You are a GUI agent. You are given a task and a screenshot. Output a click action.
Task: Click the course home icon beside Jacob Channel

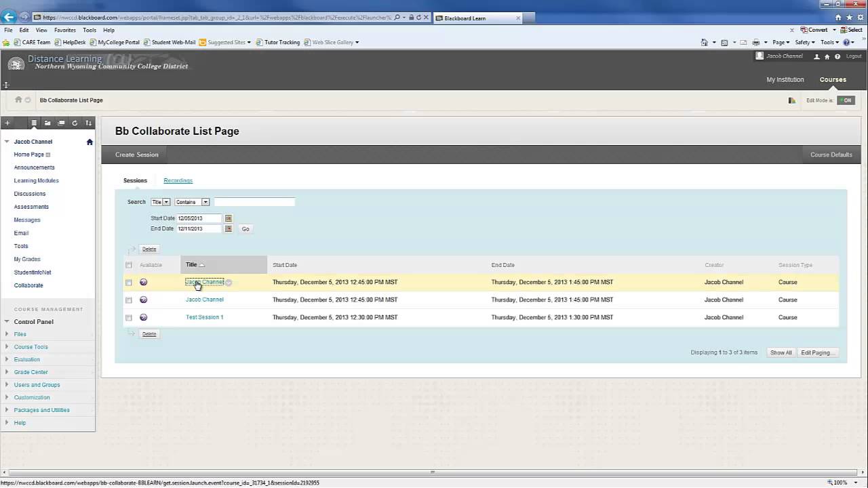coord(90,142)
